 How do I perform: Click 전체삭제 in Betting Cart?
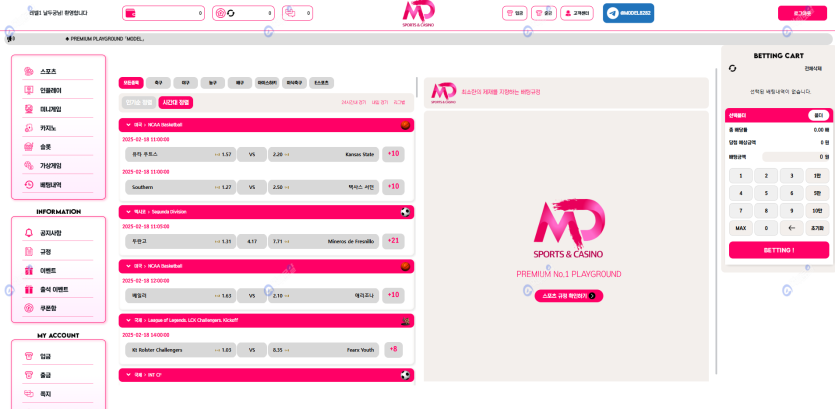tap(813, 69)
